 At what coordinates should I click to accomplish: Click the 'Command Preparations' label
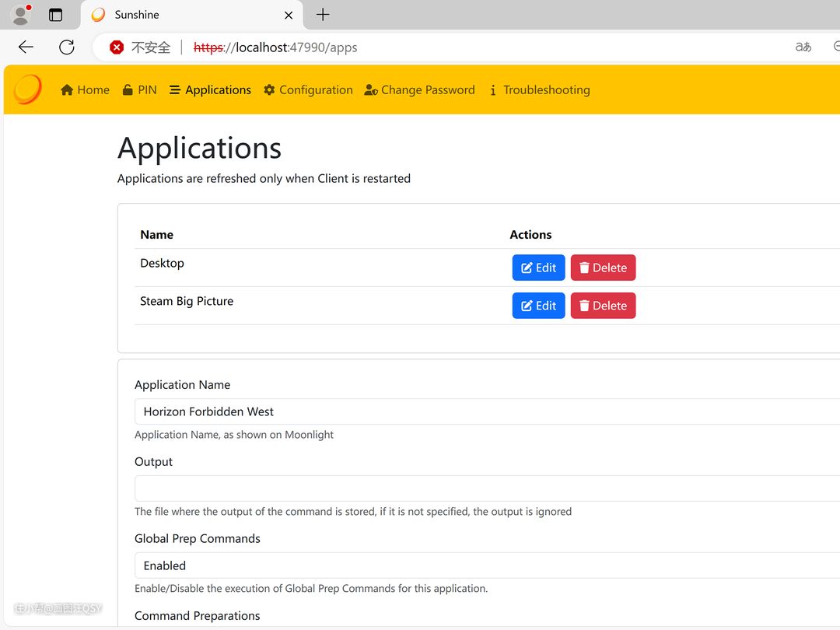click(197, 615)
